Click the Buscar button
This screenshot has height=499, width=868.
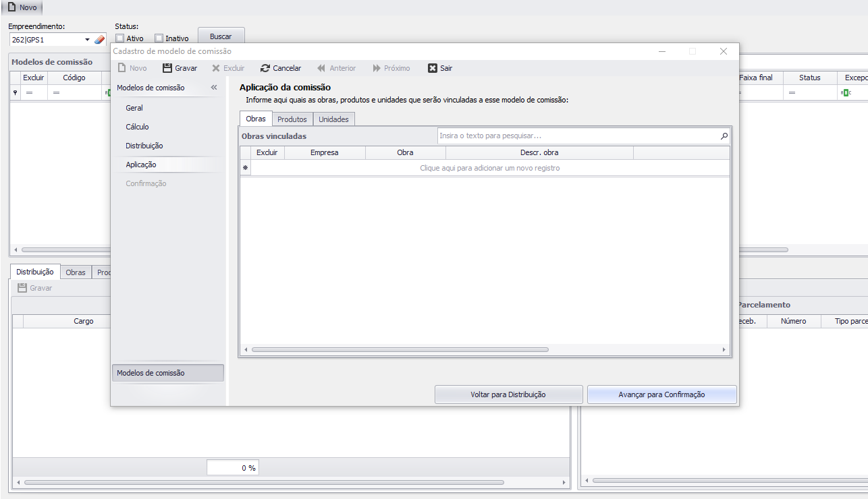click(x=221, y=36)
